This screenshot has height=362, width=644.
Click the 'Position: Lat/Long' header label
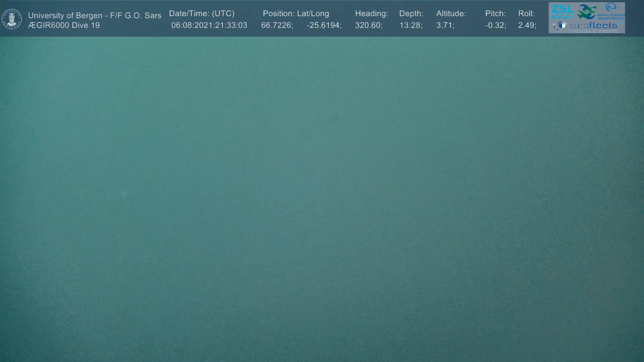pyautogui.click(x=296, y=14)
